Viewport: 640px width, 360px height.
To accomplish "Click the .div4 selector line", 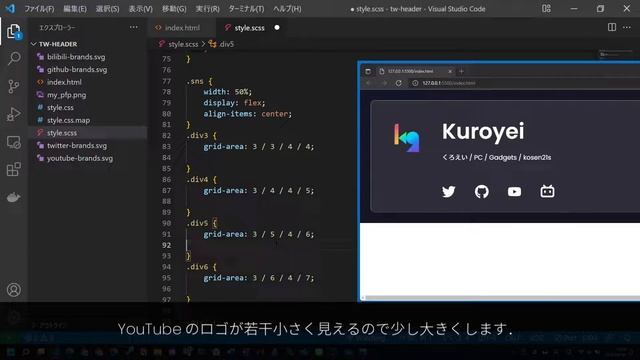I will coord(202,179).
